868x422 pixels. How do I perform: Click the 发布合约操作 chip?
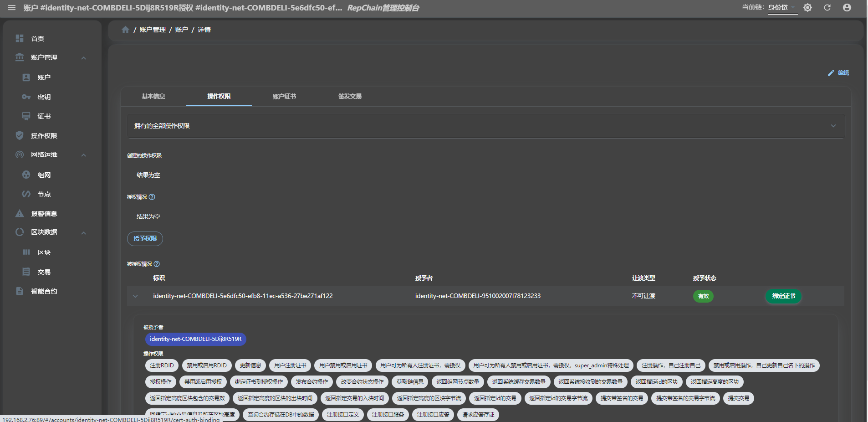(x=312, y=382)
